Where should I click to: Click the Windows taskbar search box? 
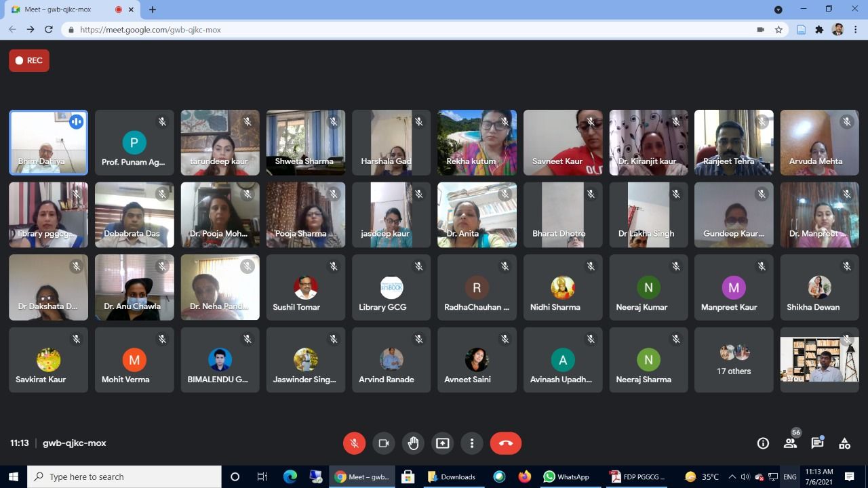click(124, 476)
